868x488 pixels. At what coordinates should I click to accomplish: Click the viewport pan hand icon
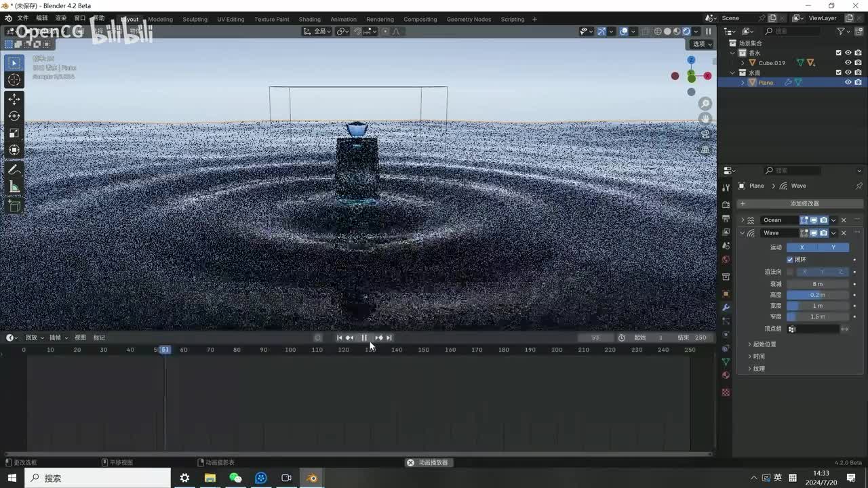click(705, 119)
